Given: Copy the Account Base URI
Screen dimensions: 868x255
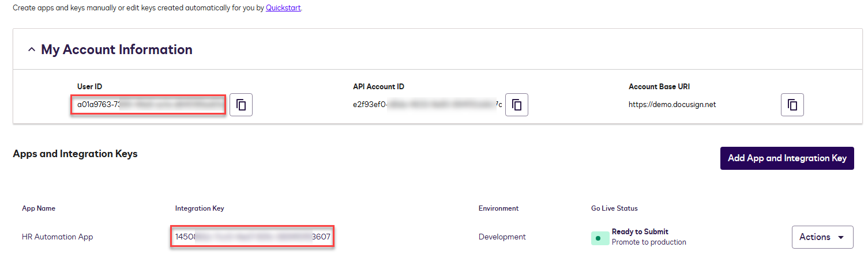Looking at the screenshot, I should [x=792, y=105].
